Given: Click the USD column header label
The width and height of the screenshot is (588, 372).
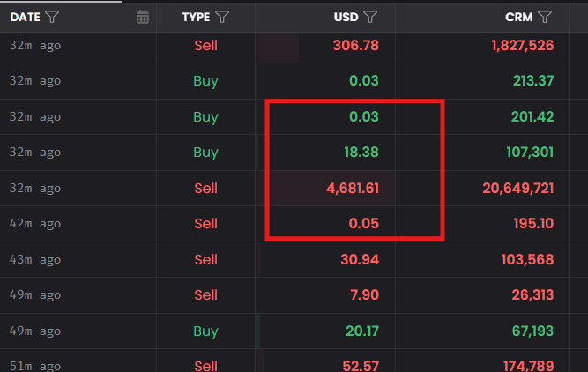Looking at the screenshot, I should [346, 18].
